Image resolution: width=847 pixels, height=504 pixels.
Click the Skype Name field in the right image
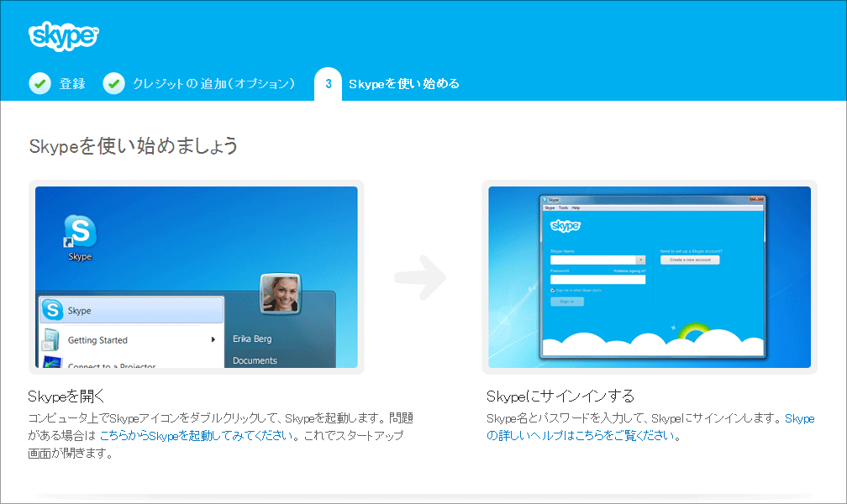(x=593, y=260)
